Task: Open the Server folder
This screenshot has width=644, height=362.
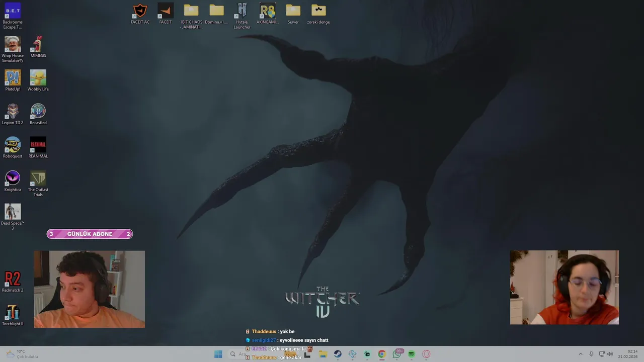Action: click(x=293, y=14)
